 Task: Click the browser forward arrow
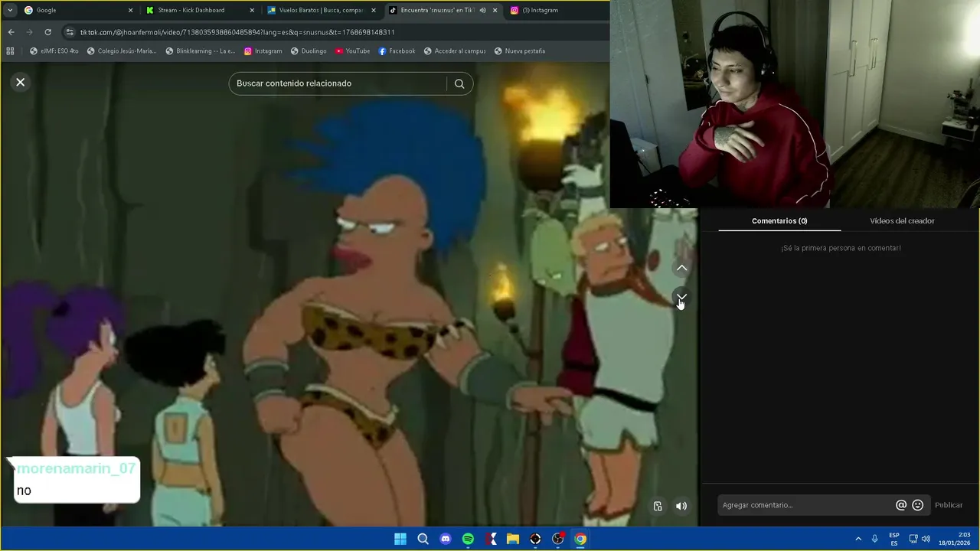pos(29,32)
